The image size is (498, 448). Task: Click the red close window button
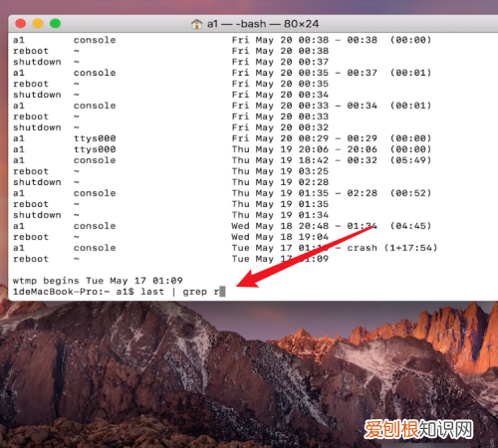[x=21, y=24]
